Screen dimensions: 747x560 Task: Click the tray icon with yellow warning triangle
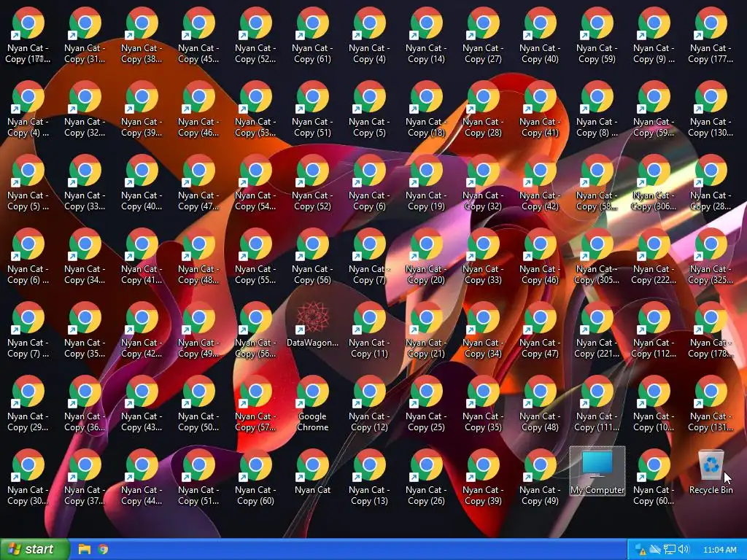click(640, 550)
